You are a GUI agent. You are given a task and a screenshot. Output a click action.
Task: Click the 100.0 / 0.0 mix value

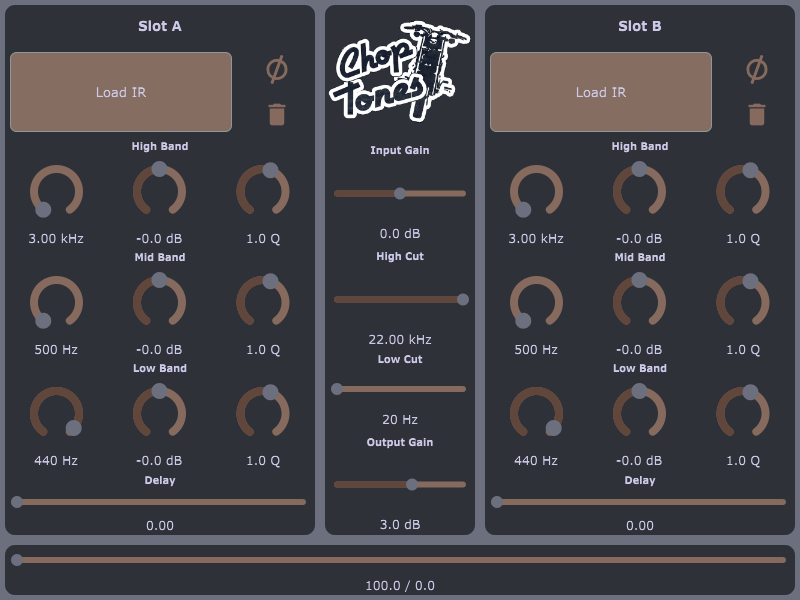[x=399, y=586]
